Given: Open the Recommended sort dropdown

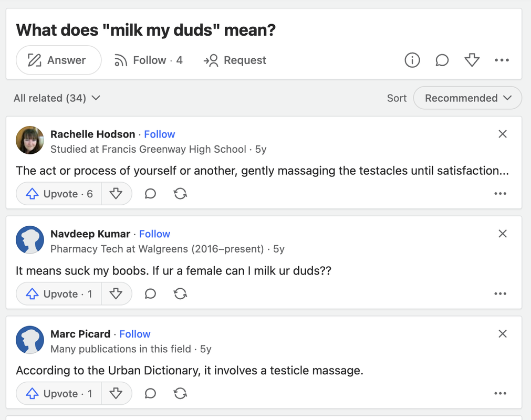Looking at the screenshot, I should click(467, 98).
